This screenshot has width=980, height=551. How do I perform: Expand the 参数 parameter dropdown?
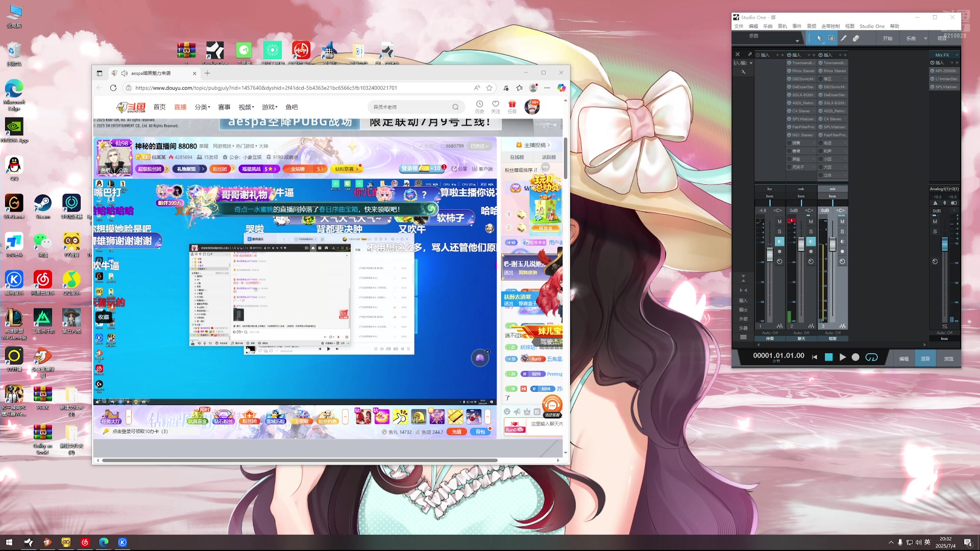tap(797, 40)
